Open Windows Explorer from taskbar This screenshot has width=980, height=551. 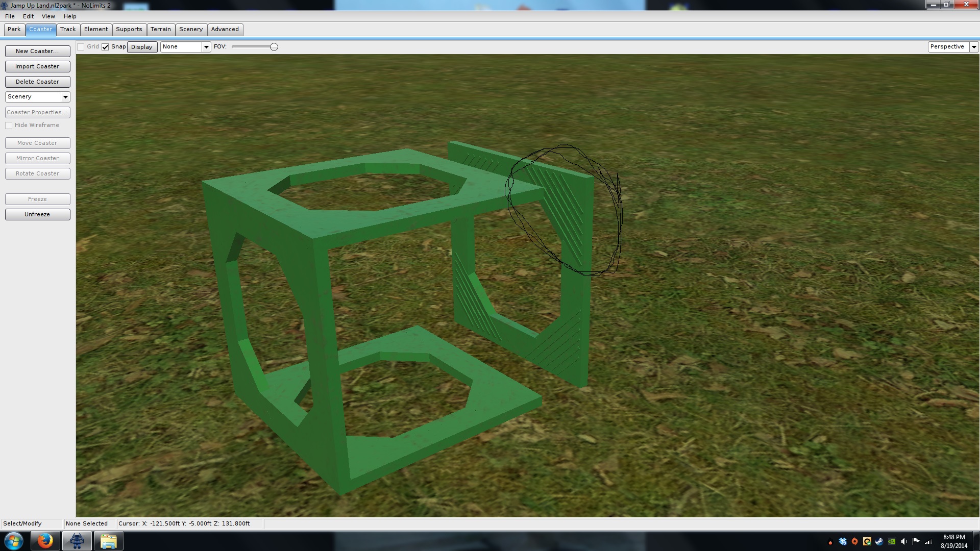pyautogui.click(x=108, y=541)
